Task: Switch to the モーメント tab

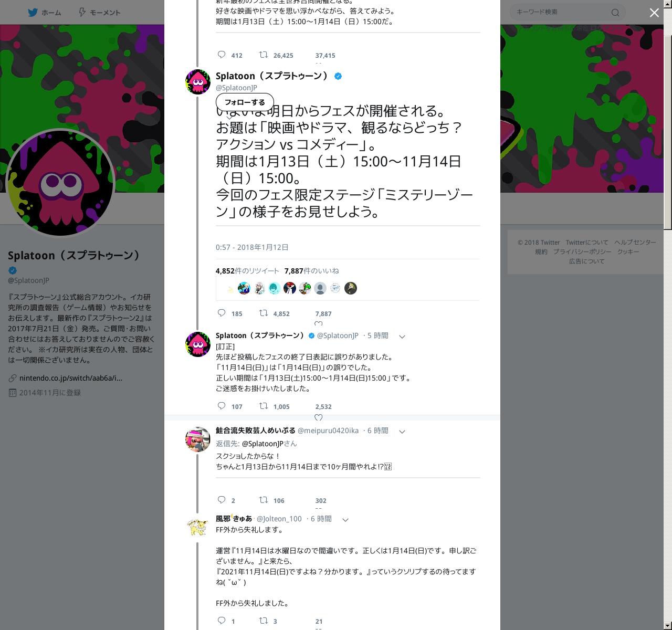Action: 99,12
